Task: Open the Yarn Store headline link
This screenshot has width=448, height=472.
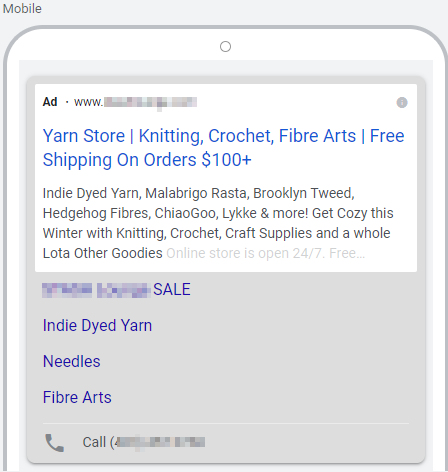Action: (x=223, y=148)
